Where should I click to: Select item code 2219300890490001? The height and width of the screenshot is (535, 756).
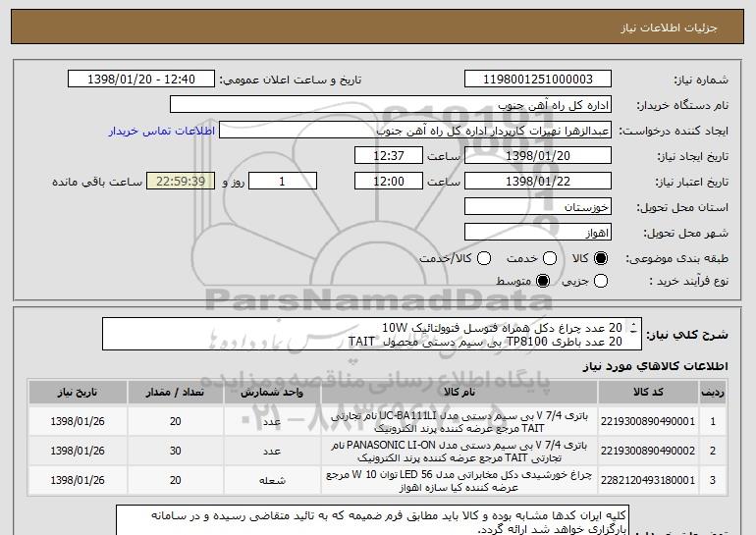click(x=648, y=421)
